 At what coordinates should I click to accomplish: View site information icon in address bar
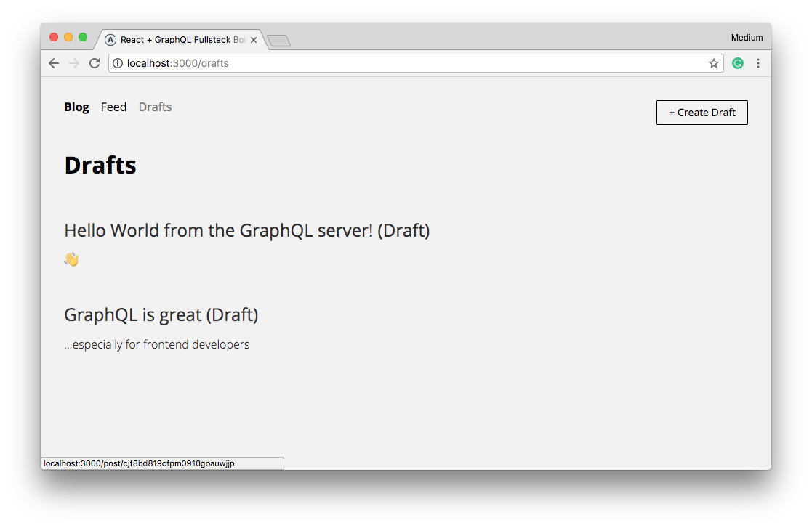(118, 63)
